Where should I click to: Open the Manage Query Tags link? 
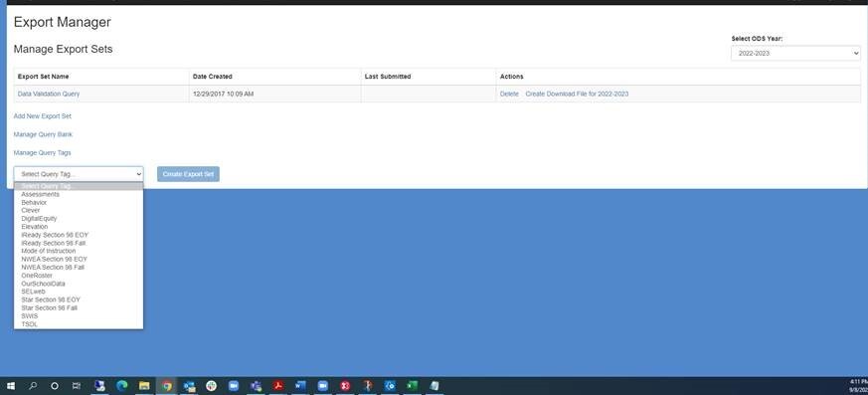tap(43, 153)
